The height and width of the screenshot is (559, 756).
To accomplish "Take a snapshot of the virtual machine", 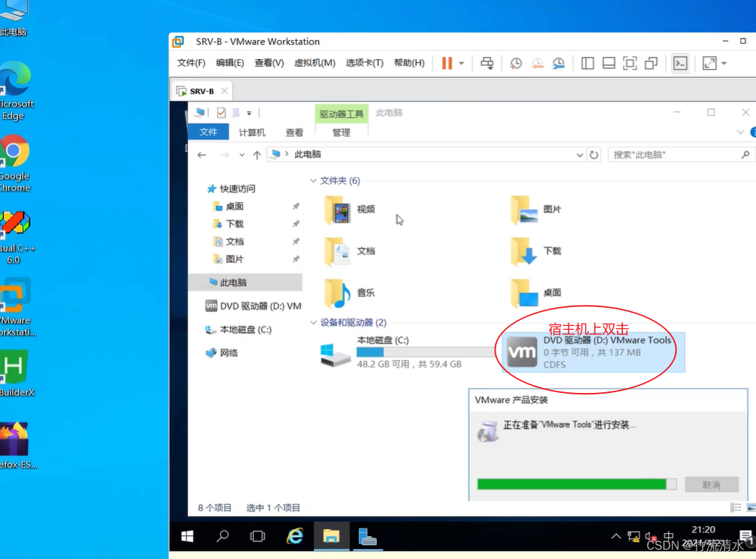I will point(516,63).
